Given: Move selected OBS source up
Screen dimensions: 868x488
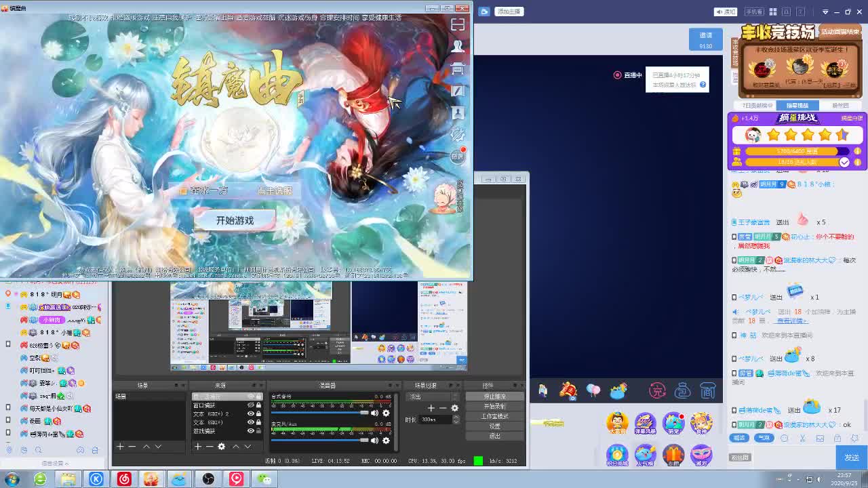Looking at the screenshot, I should point(235,446).
